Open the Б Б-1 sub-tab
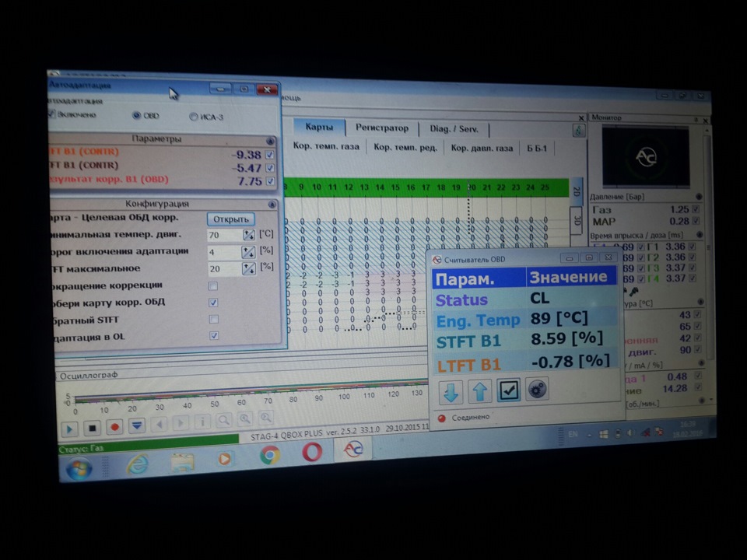747x560 pixels. pos(537,149)
